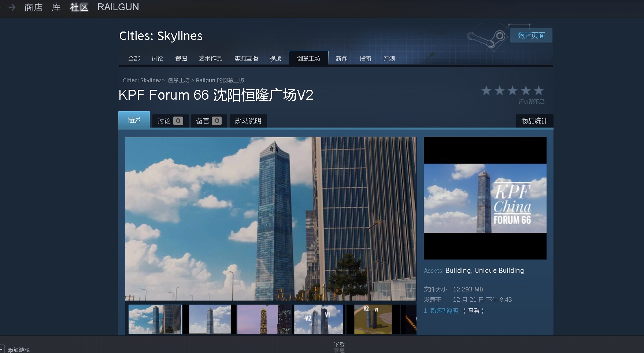644x353 pixels.
Task: Open the 库 library menu
Action: [56, 7]
